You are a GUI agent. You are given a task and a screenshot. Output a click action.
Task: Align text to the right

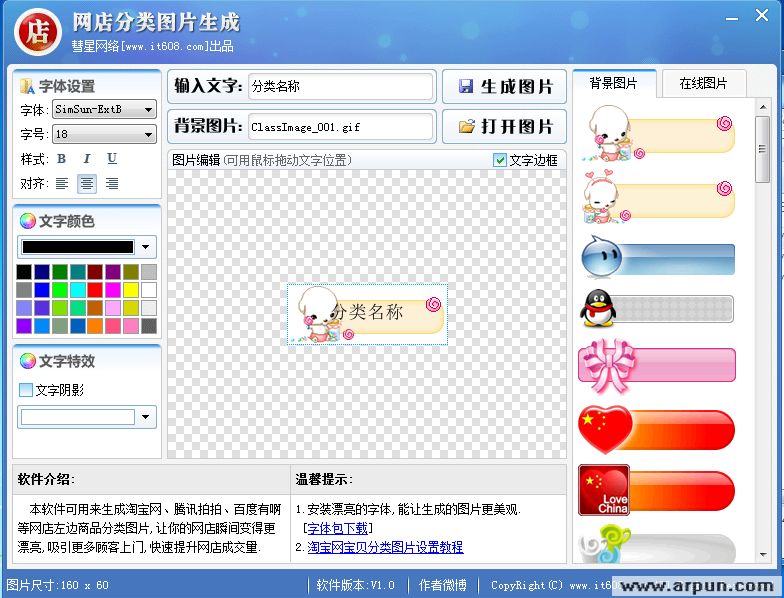112,184
